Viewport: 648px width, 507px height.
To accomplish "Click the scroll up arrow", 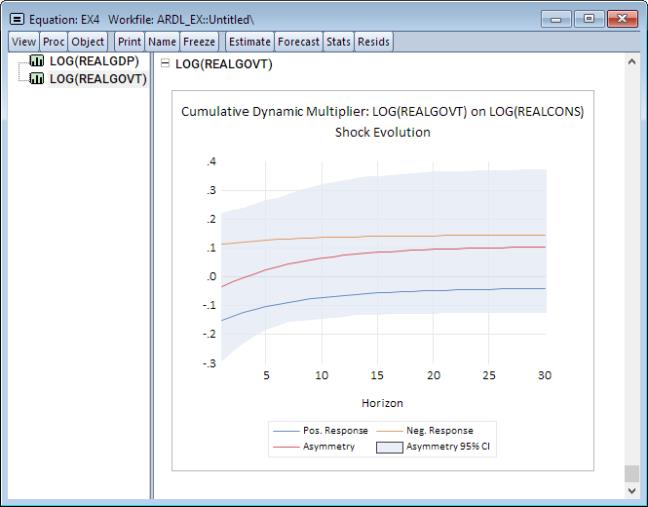I will point(630,63).
